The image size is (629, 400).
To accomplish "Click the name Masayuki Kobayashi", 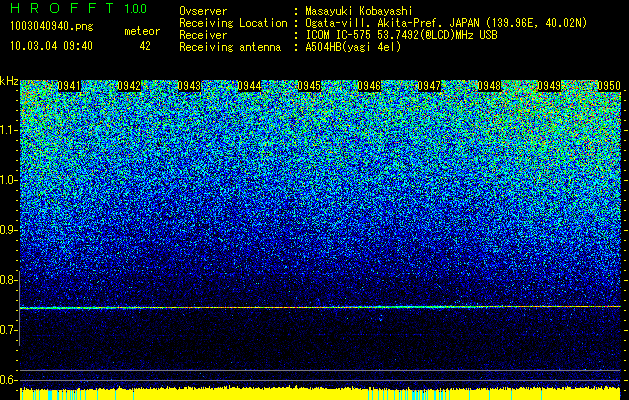I will 359,11.
